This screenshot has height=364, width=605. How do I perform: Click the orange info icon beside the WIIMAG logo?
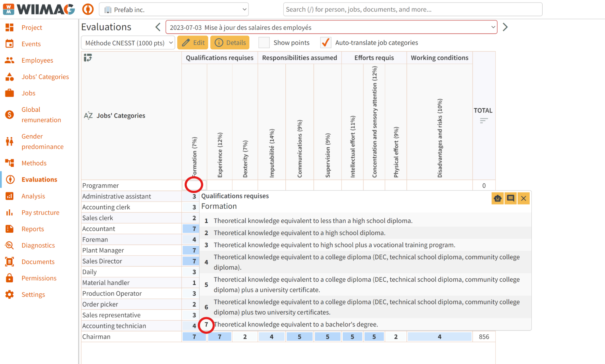88,9
